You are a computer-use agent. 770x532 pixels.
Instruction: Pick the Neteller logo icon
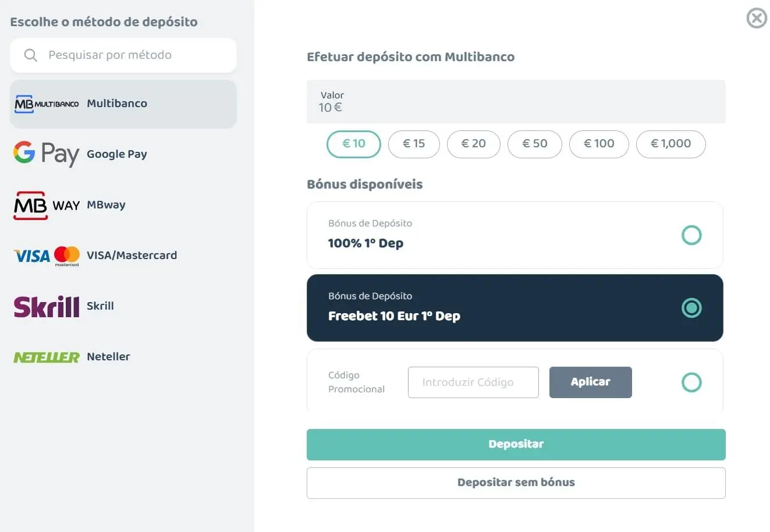point(47,357)
